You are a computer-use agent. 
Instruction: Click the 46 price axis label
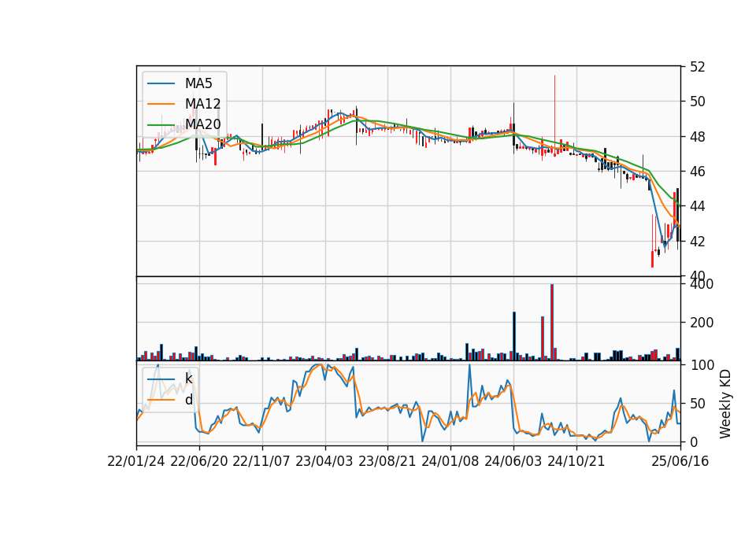point(697,172)
